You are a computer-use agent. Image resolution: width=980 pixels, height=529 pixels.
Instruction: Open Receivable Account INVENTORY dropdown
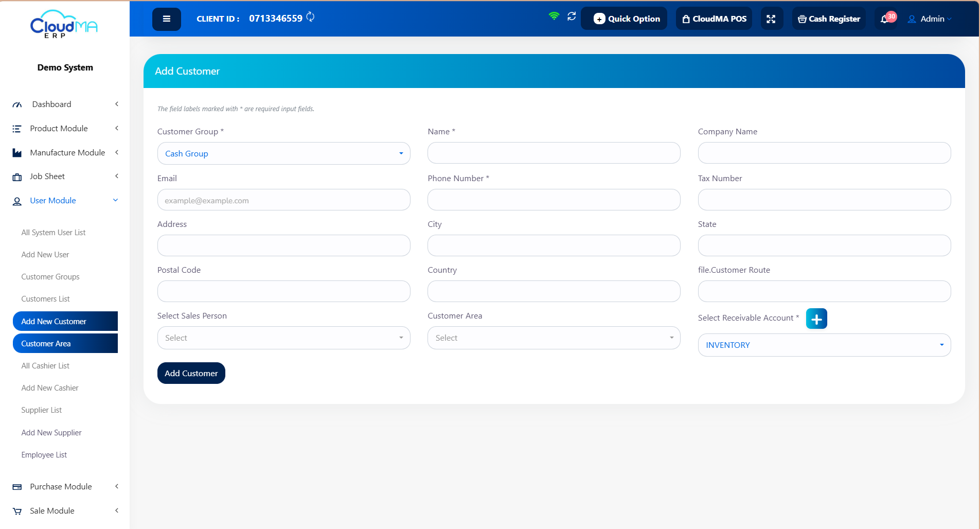coord(825,345)
